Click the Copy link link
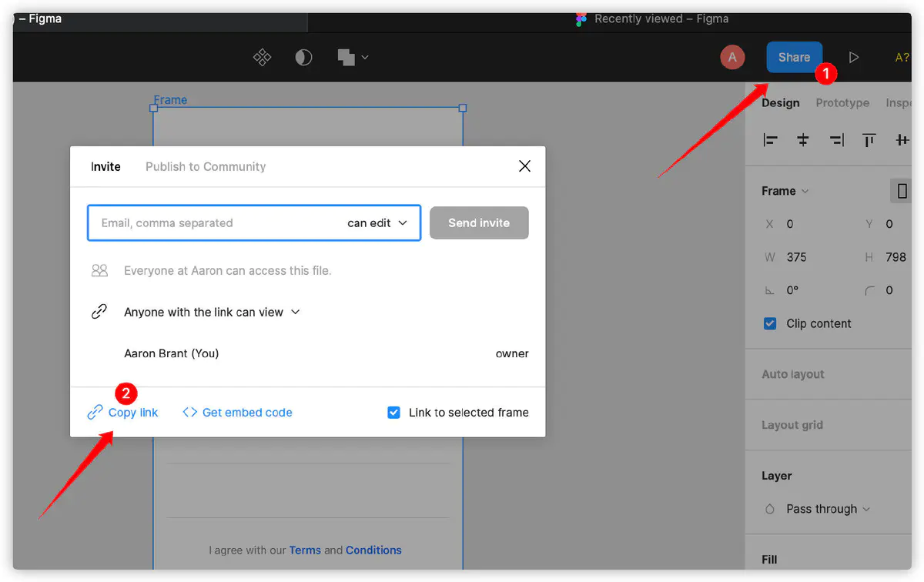This screenshot has height=582, width=924. point(123,413)
